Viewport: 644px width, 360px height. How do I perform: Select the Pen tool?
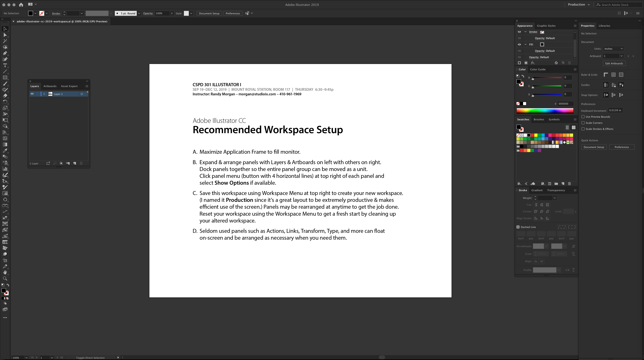coord(5,53)
